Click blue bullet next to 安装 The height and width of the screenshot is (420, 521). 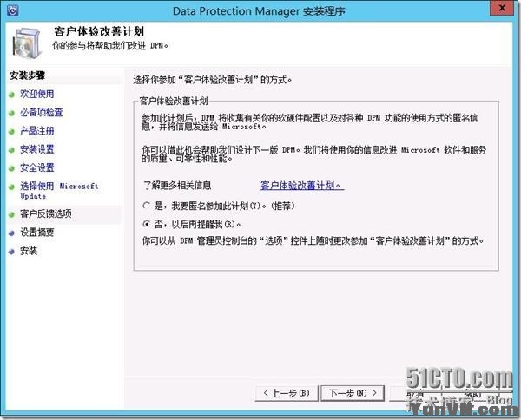[x=11, y=252]
